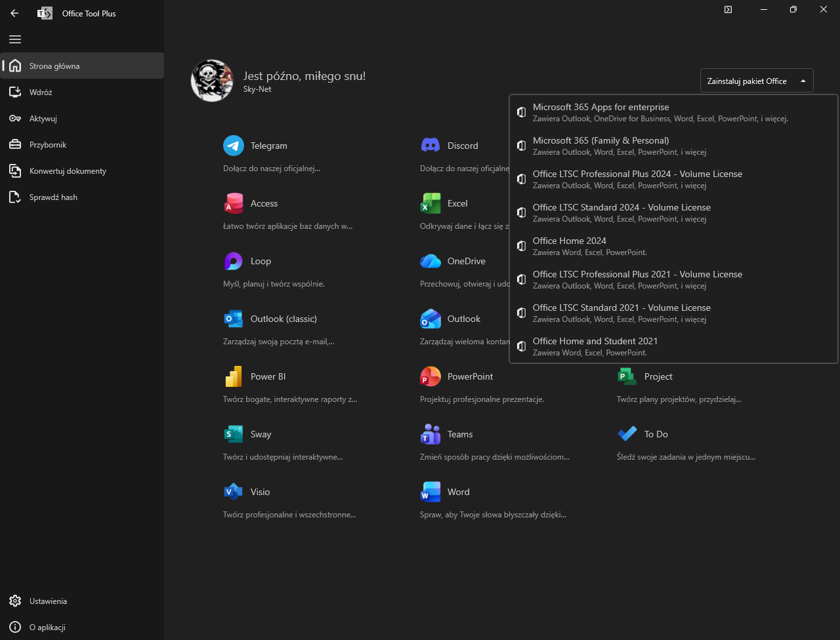Click the PowerPoint description text
This screenshot has width=840, height=640.
(482, 399)
